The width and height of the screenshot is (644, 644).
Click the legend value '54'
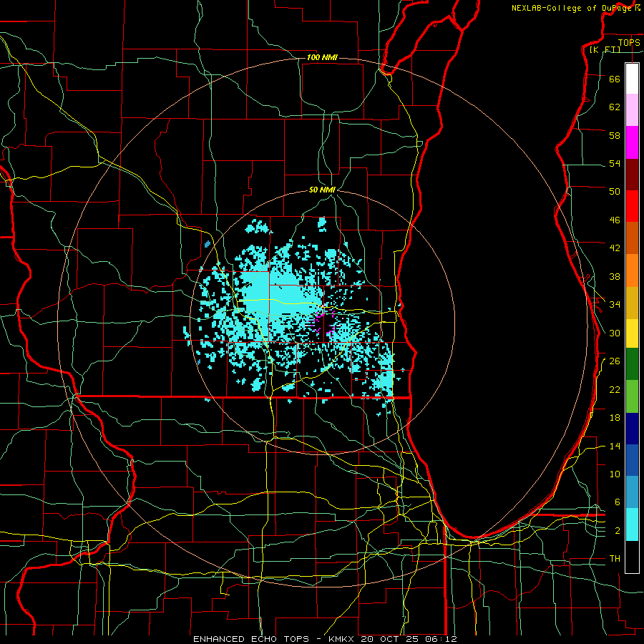(x=615, y=163)
